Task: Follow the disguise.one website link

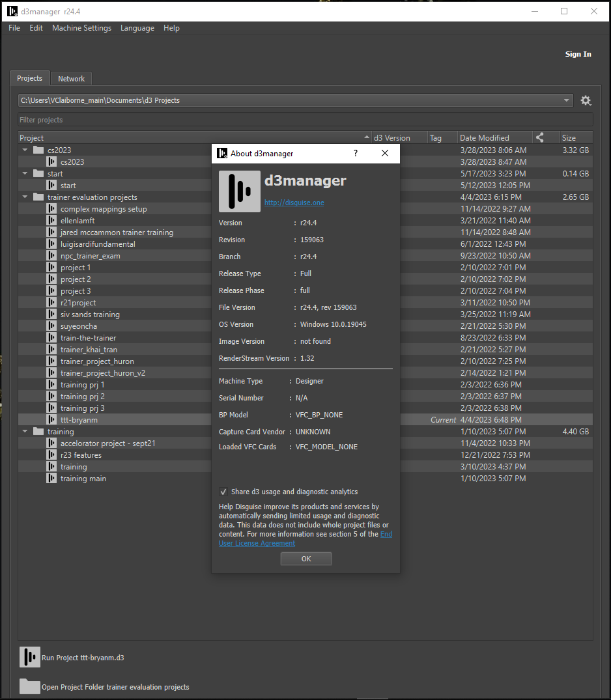Action: 294,202
